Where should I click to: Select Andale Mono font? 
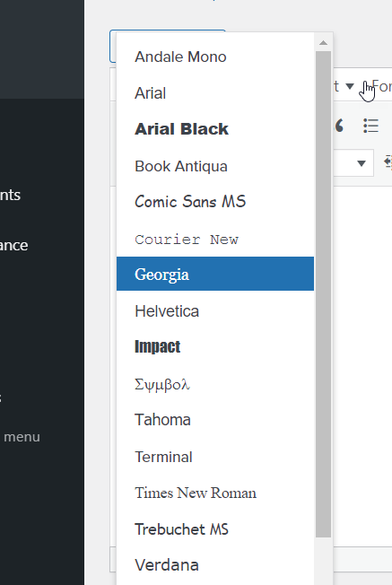pyautogui.click(x=215, y=57)
